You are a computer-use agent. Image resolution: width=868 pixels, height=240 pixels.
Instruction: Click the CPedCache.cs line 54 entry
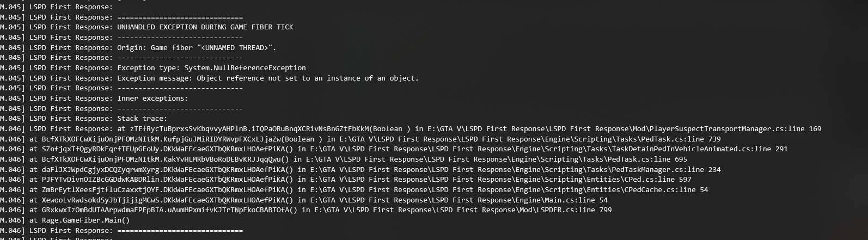click(666, 190)
